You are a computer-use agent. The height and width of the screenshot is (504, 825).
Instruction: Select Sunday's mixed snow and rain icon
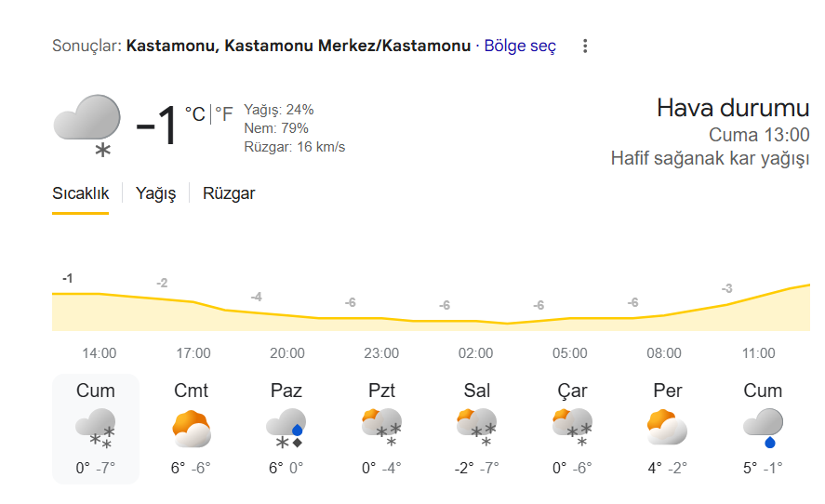pos(286,429)
